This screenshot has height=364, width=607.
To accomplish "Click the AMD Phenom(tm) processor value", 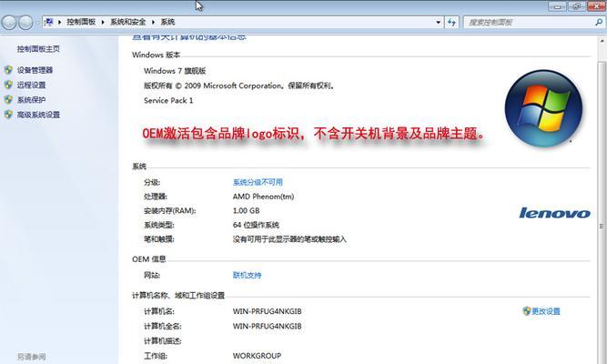I will pos(263,197).
